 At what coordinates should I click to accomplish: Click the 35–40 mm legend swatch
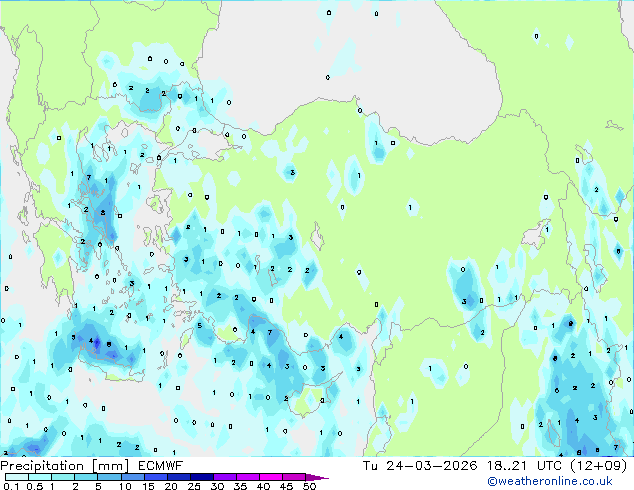(247, 477)
